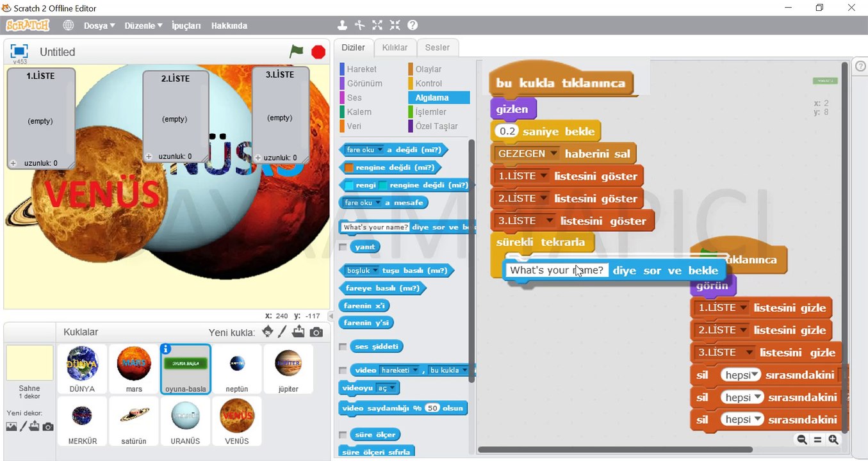
Task: Open the Hareket block category
Action: 361,69
